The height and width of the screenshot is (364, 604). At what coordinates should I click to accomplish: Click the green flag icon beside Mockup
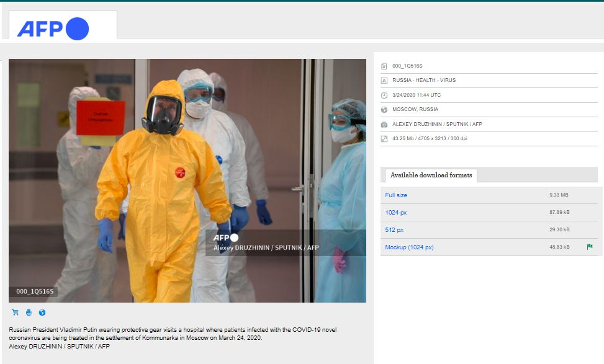pyautogui.click(x=590, y=247)
